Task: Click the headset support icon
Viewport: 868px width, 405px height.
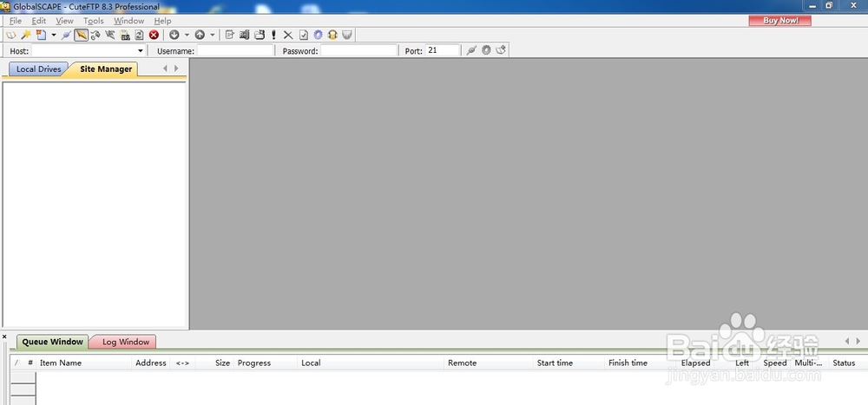Action: point(332,35)
